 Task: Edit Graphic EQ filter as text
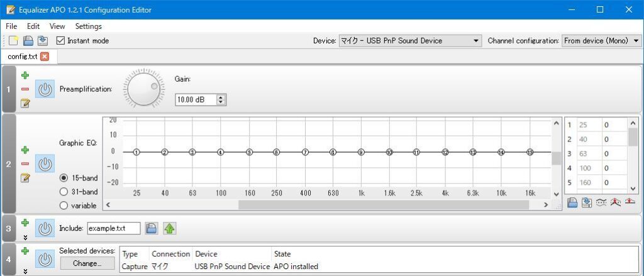click(25, 177)
